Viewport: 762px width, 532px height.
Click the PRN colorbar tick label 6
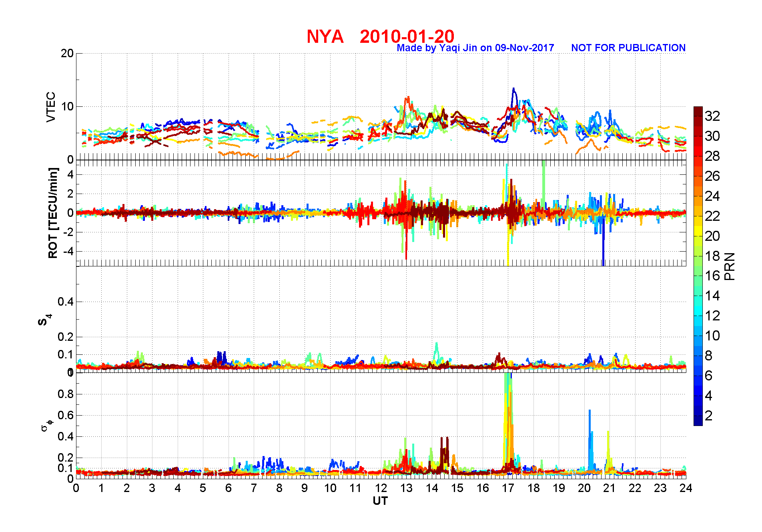click(x=709, y=376)
